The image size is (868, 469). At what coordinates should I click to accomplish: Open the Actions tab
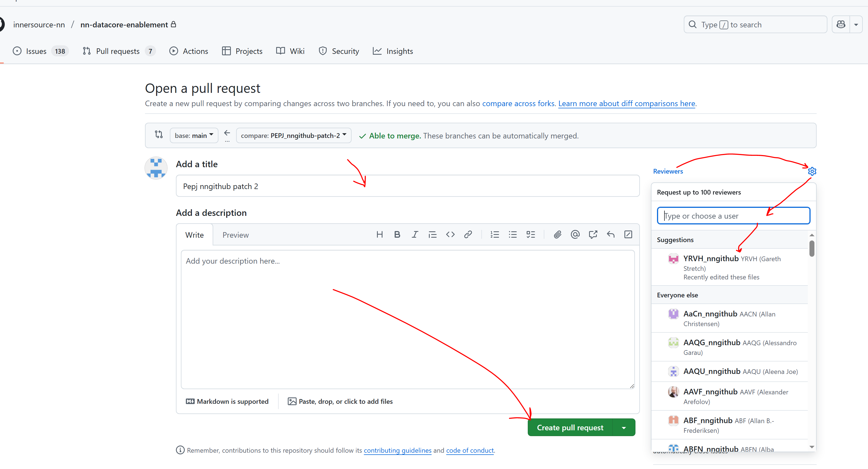189,51
